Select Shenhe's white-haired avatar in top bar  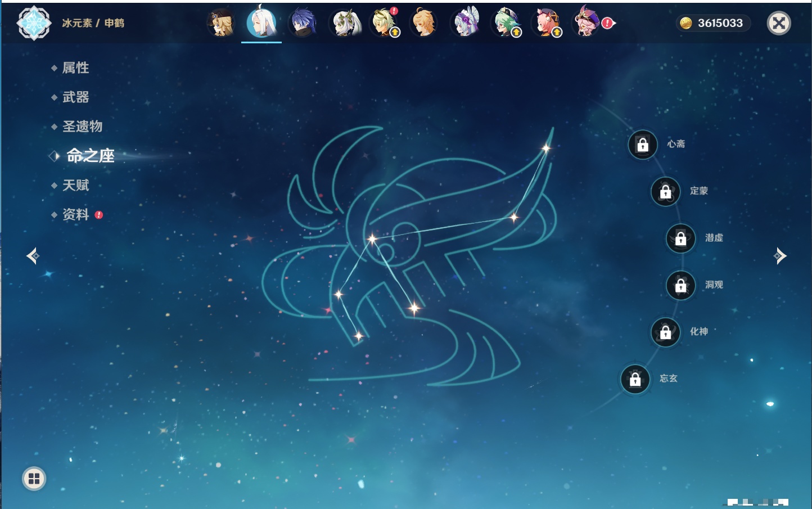pos(261,22)
